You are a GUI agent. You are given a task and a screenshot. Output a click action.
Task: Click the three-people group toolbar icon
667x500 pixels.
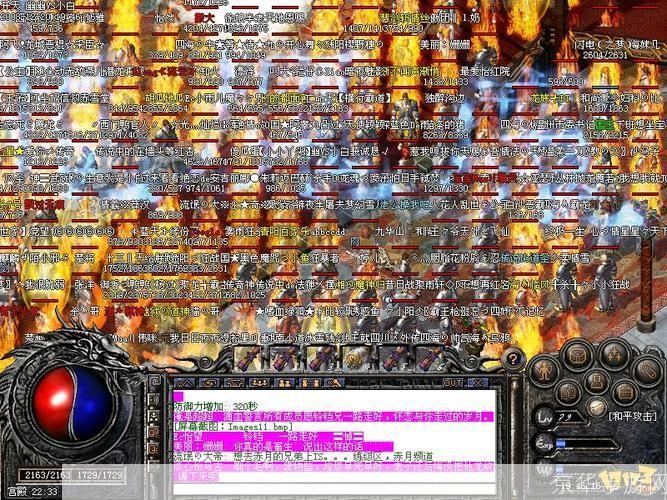(x=259, y=383)
